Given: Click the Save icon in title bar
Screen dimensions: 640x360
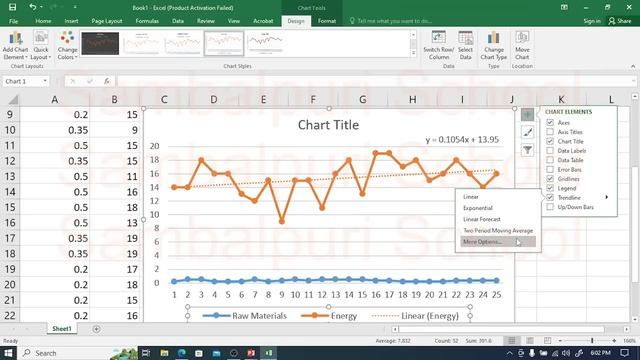Looking at the screenshot, I should pyautogui.click(x=13, y=7).
